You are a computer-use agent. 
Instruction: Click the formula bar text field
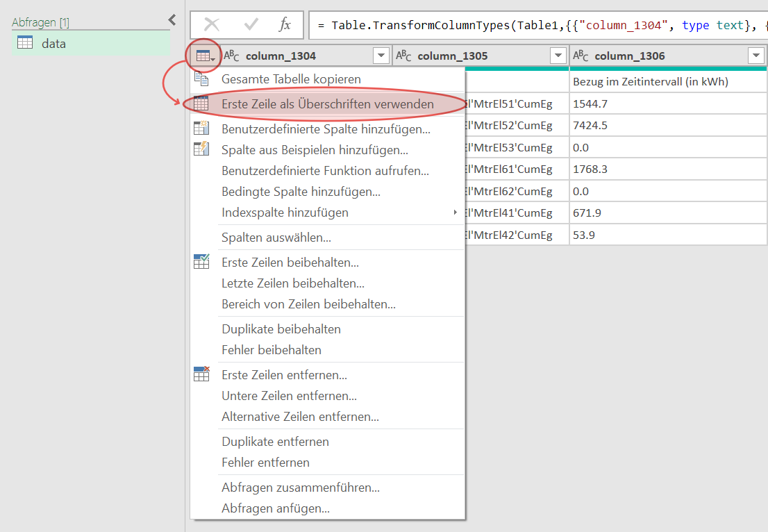(538, 26)
